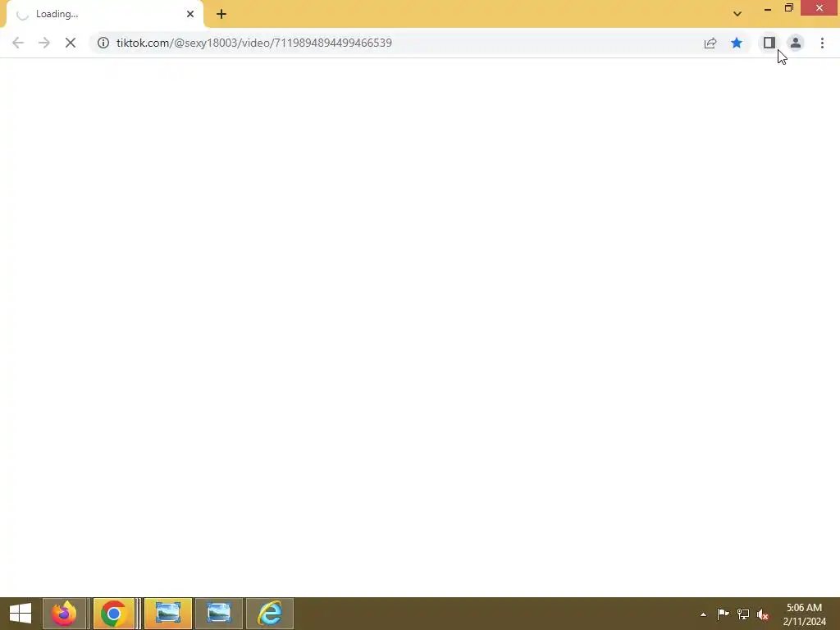Launch Firefox from the taskbar
Image resolution: width=840 pixels, height=630 pixels.
point(64,614)
